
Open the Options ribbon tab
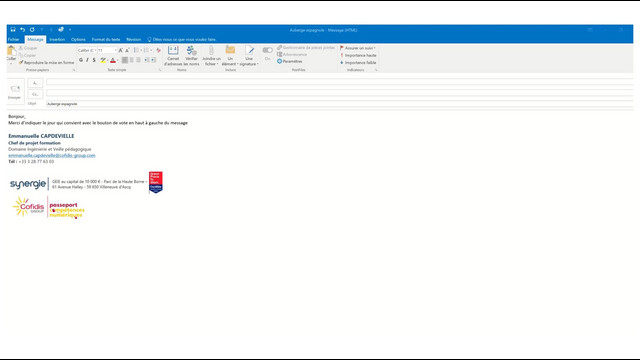[78, 40]
